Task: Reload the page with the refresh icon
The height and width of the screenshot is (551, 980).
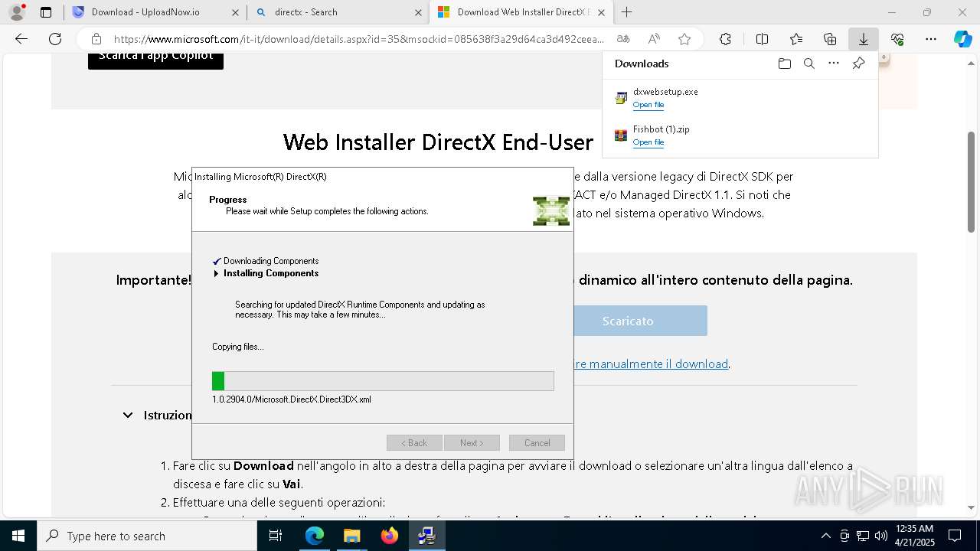Action: (55, 39)
